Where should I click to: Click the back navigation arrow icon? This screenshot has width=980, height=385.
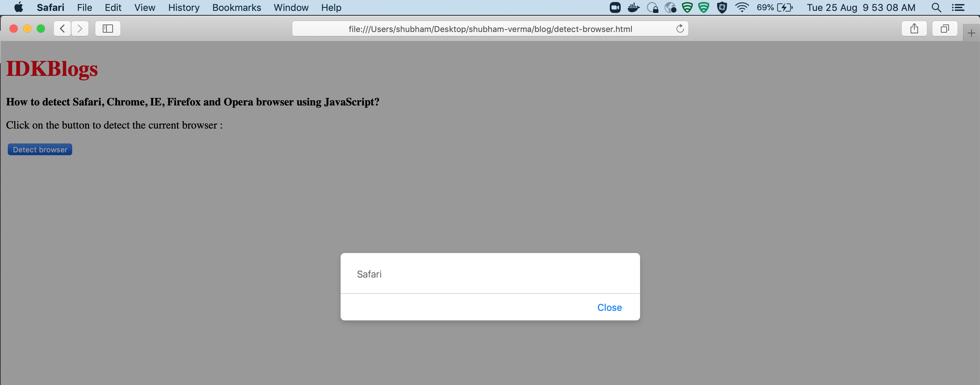pyautogui.click(x=62, y=29)
